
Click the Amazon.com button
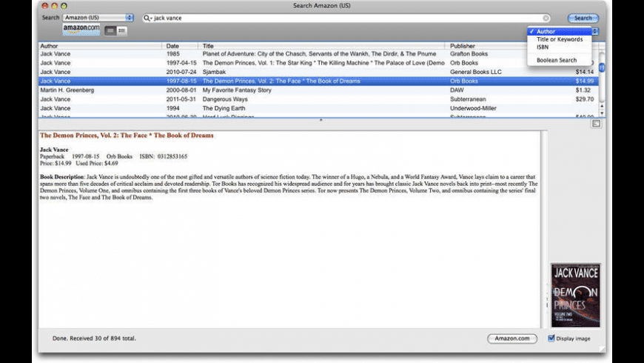[511, 339]
